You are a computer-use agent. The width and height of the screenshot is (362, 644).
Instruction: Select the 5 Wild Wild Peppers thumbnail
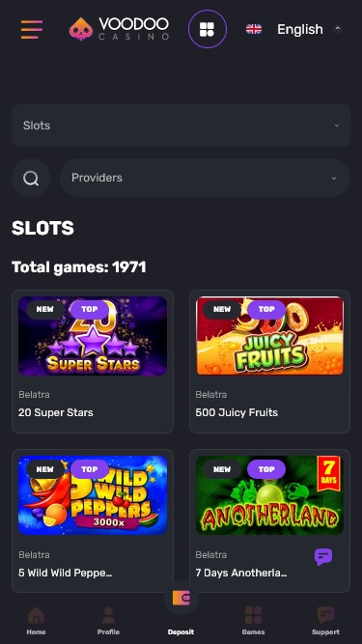tap(93, 495)
